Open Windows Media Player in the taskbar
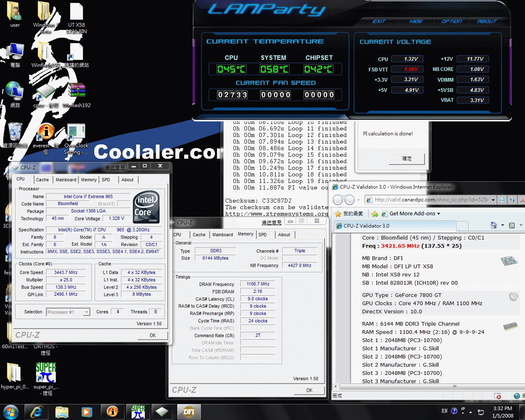This screenshot has width=525, height=420. click(x=87, y=412)
